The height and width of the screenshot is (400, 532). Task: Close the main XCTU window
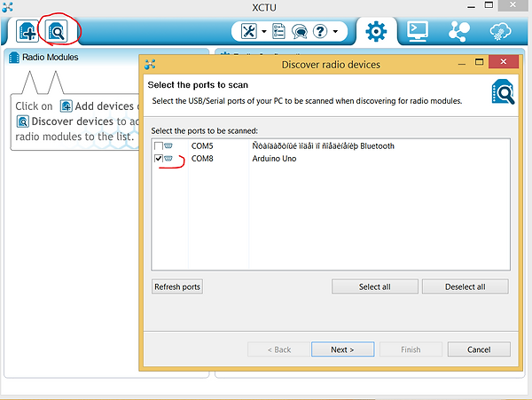tap(512, 4)
